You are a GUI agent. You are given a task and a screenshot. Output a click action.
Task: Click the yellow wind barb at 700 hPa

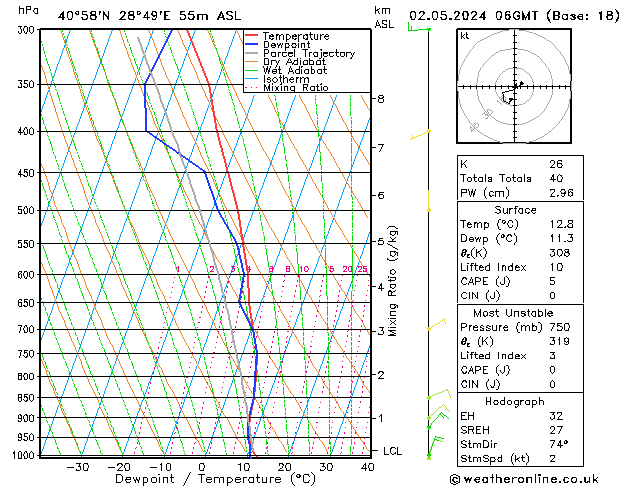coord(436,324)
